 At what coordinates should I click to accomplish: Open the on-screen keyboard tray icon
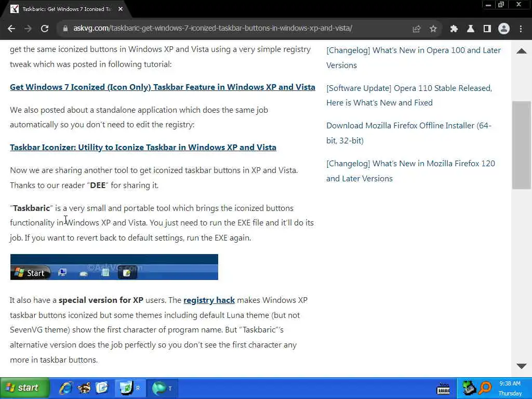coord(443,389)
